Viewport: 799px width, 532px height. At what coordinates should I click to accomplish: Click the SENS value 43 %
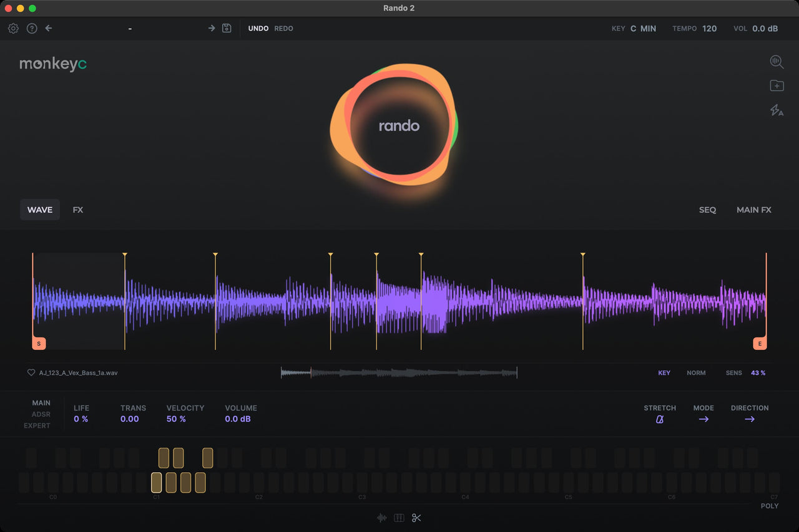click(758, 373)
